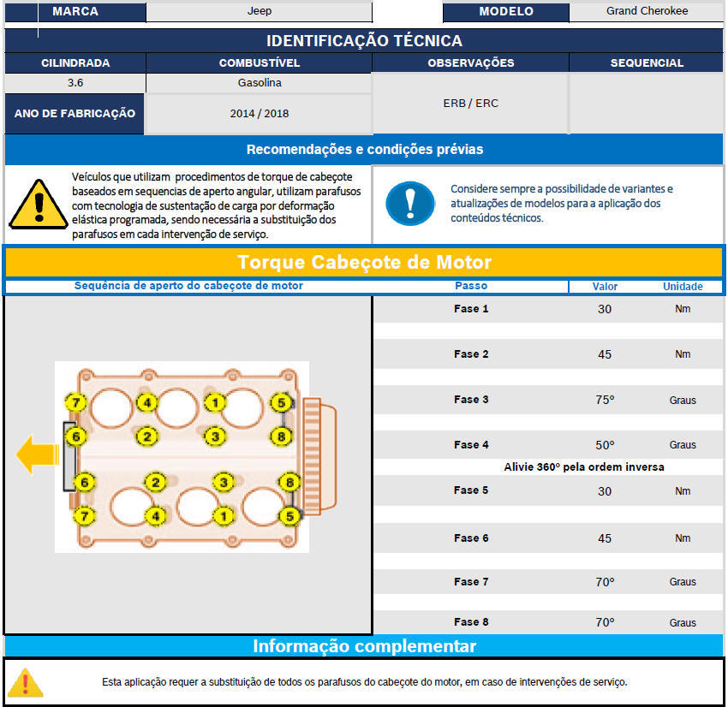Click the yellow left-pointing arrow in diagram
Image resolution: width=728 pixels, height=707 pixels.
[x=37, y=454]
